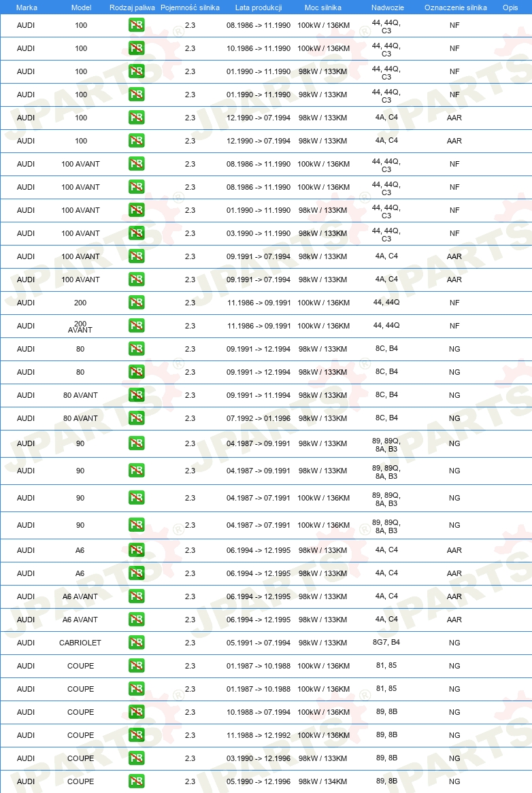Select the 44, 44Q body in 200 AVANT row
Image resolution: width=532 pixels, height=793 pixels.
[x=386, y=325]
